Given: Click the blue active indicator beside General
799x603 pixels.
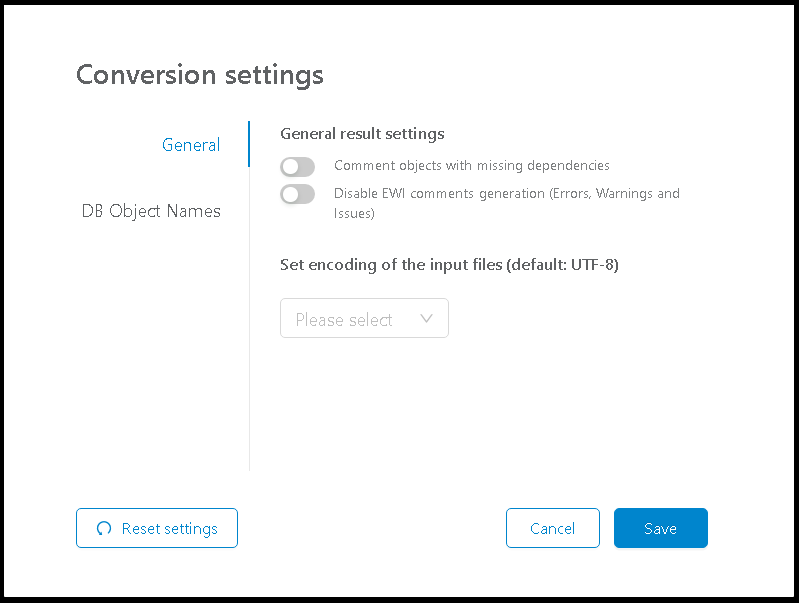Looking at the screenshot, I should (249, 145).
